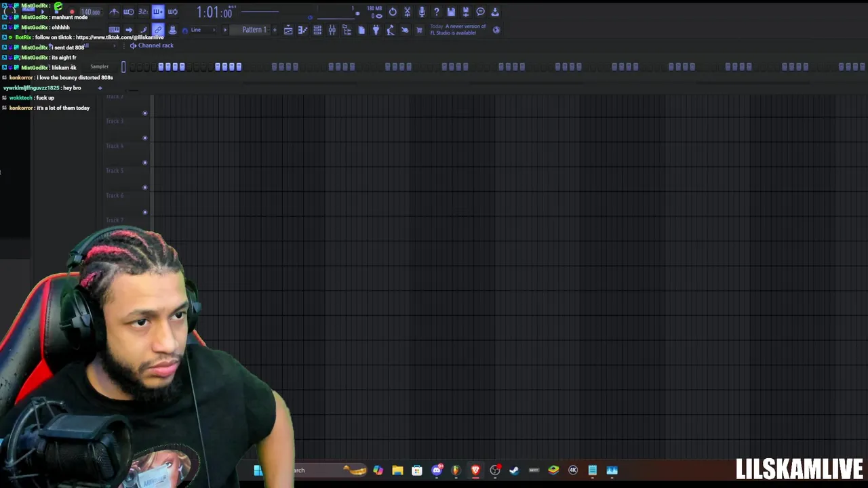
Task: Select the Sampler channel button
Action: (100, 66)
